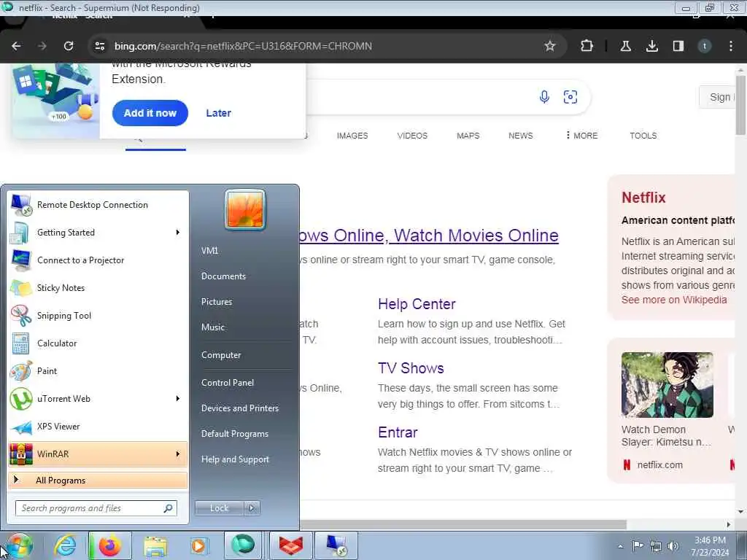Open TOOLS in Bing search bar
This screenshot has height=560, width=747.
[x=643, y=136]
